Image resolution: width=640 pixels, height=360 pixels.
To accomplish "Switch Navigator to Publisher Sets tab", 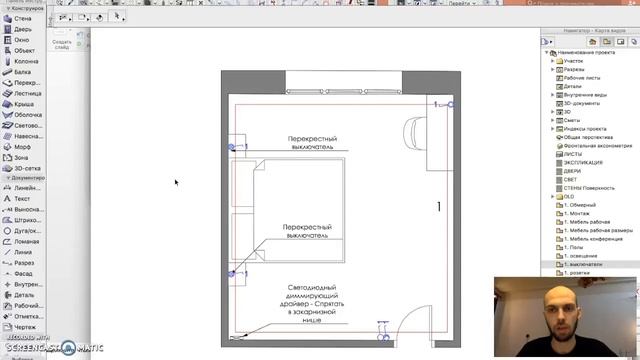I will coord(634,42).
